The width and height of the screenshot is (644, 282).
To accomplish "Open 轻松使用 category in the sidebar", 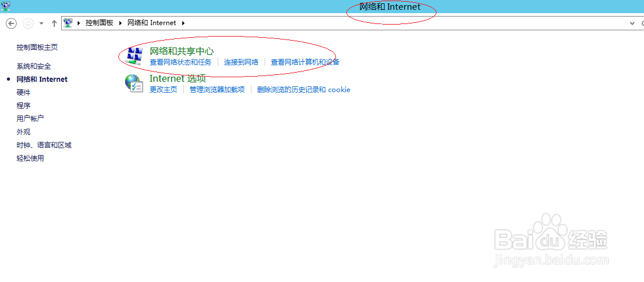I will pyautogui.click(x=30, y=158).
